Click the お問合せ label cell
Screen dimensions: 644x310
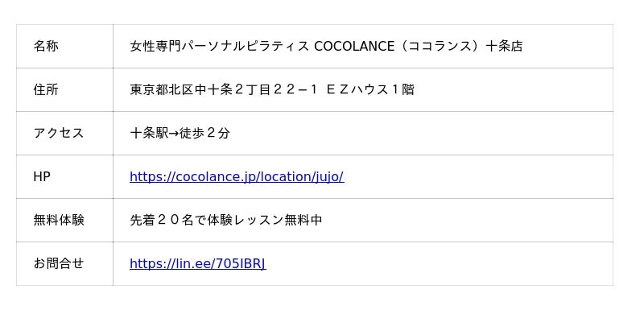(x=64, y=263)
